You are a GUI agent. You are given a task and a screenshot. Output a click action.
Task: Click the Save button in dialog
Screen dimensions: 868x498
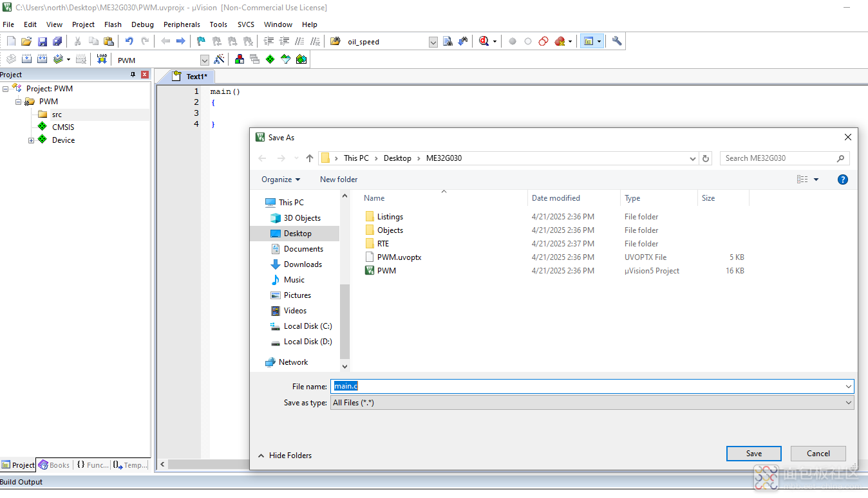click(753, 454)
